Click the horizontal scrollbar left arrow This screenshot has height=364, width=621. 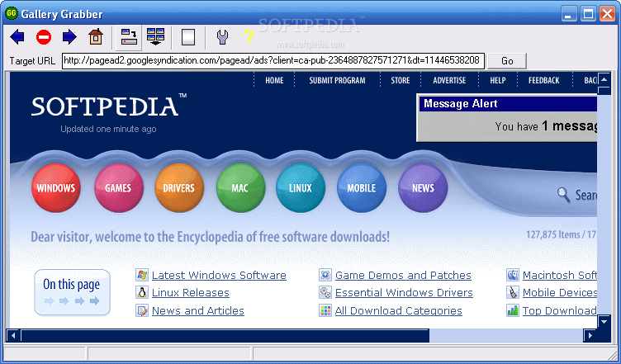(x=13, y=336)
